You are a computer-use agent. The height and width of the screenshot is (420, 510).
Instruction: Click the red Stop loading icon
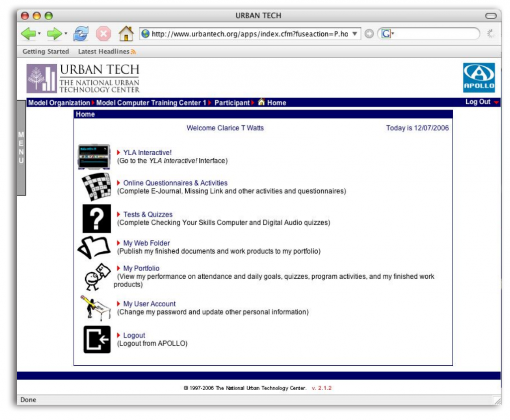point(104,33)
